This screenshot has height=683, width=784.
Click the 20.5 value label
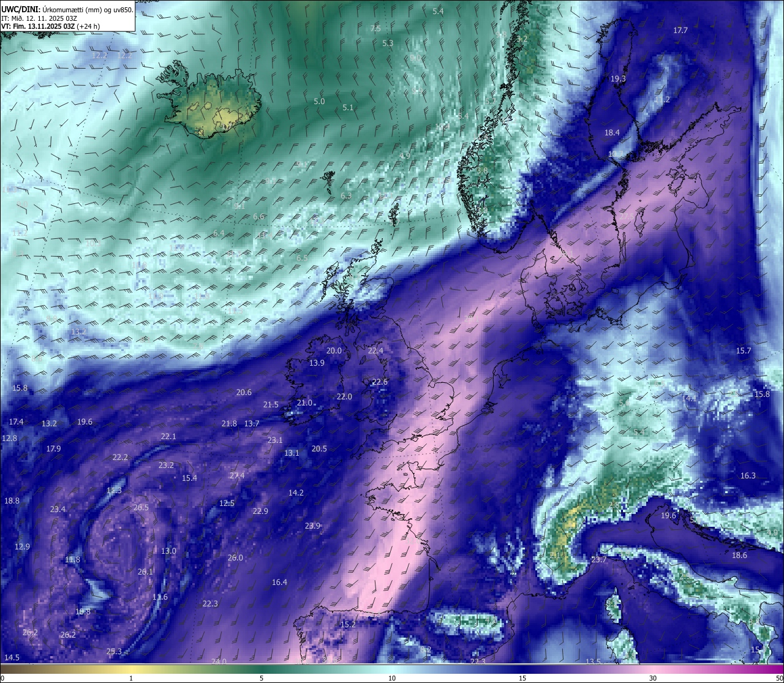click(319, 448)
